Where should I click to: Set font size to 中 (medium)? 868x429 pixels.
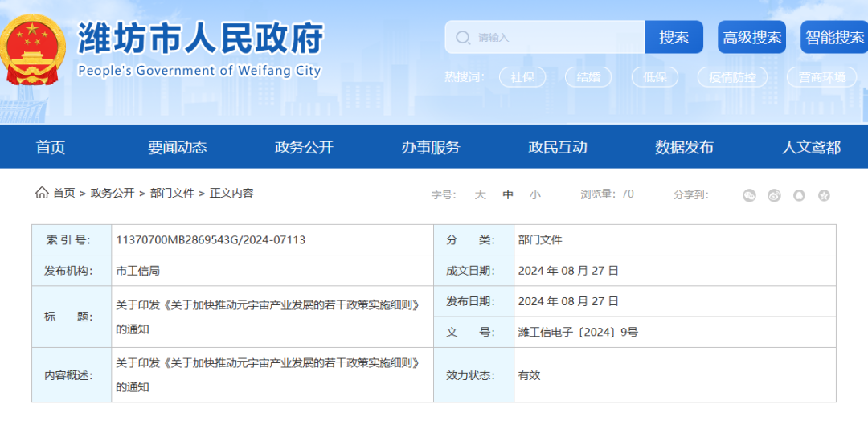508,194
